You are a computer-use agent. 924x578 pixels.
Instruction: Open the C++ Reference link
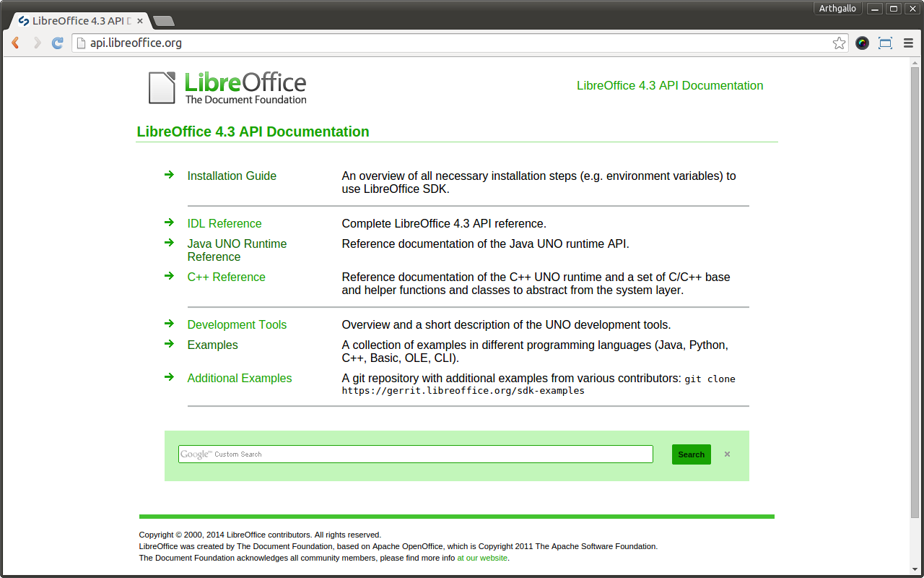(x=226, y=277)
